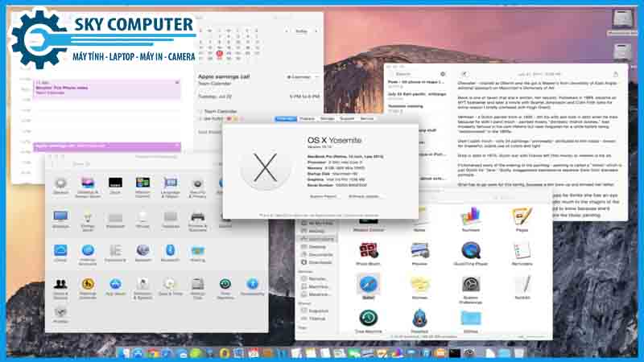The height and width of the screenshot is (362, 644).
Task: Go to next month in Calendar
Action: point(316,31)
